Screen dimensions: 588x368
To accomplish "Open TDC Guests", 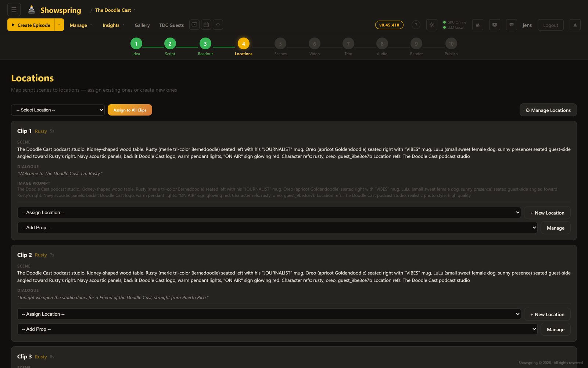I will 171,25.
